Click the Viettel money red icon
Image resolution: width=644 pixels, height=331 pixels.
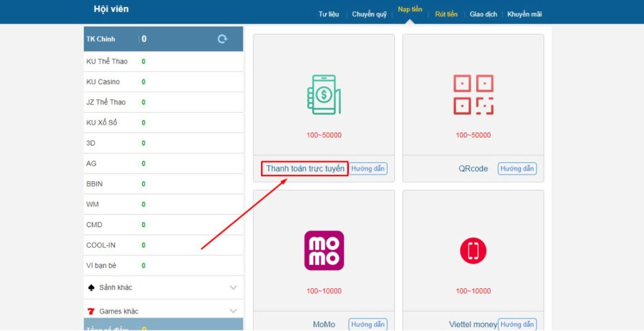tap(473, 250)
